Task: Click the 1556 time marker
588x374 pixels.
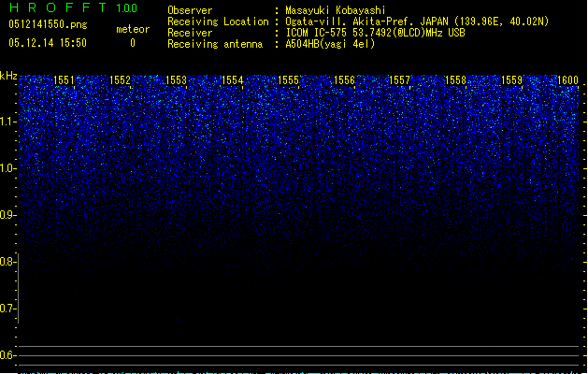Action: point(344,80)
